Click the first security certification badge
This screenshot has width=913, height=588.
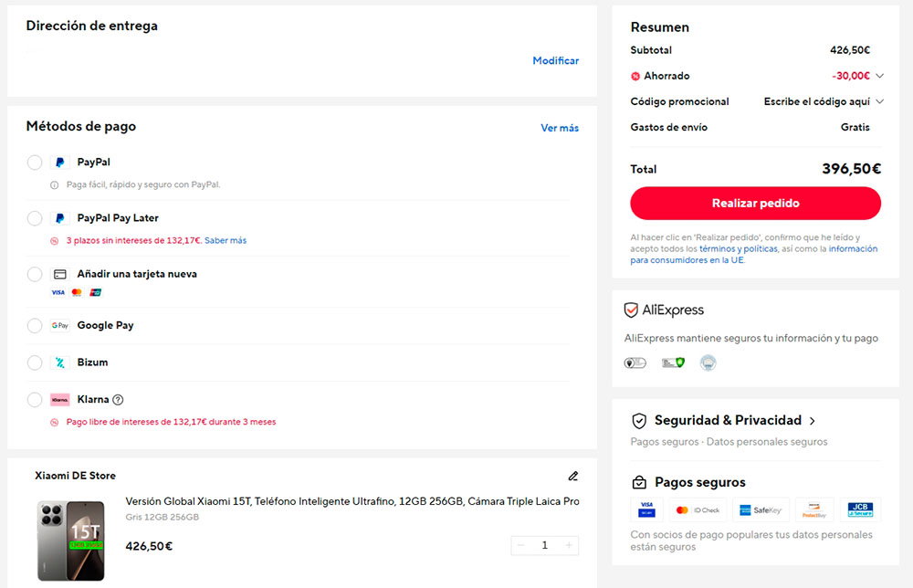tap(635, 363)
